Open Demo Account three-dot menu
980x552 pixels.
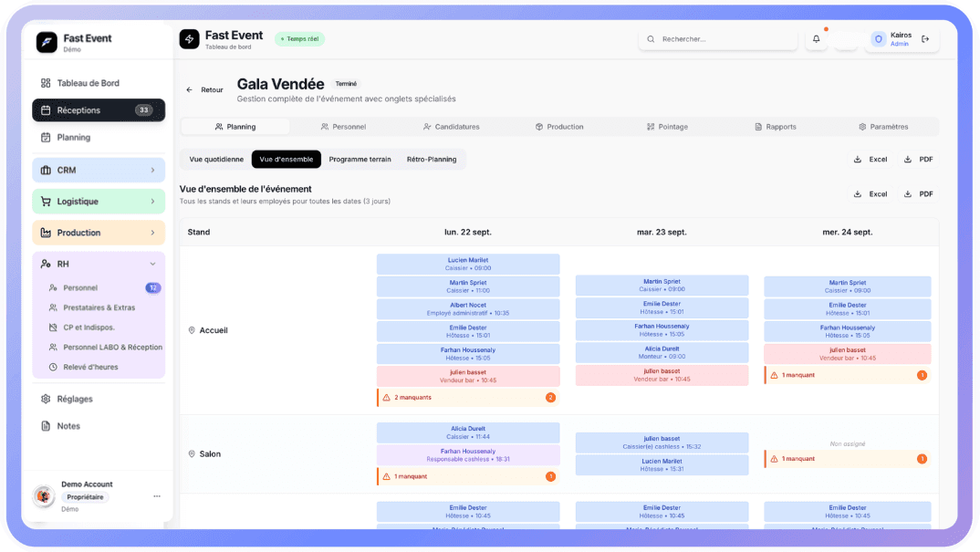pos(157,496)
